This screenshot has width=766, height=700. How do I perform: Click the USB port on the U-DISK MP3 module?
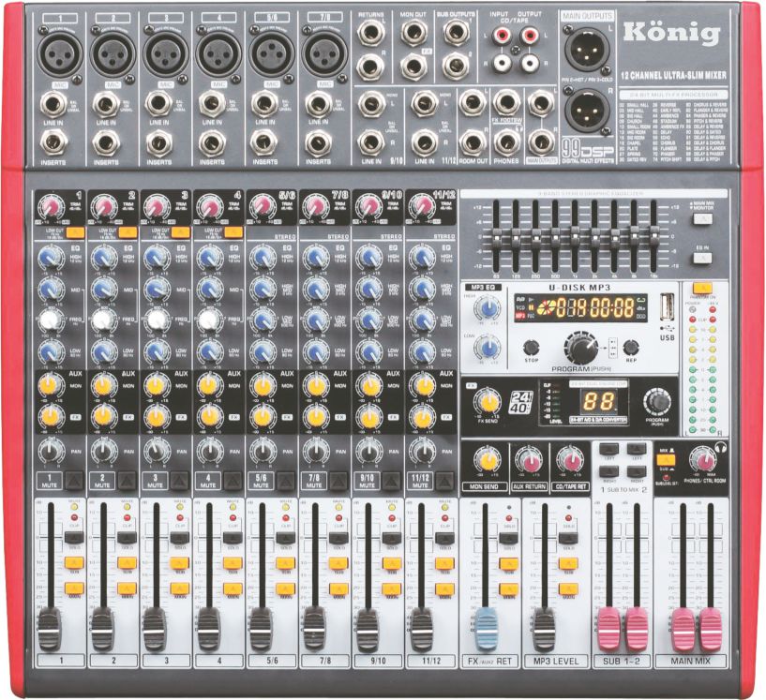(667, 308)
